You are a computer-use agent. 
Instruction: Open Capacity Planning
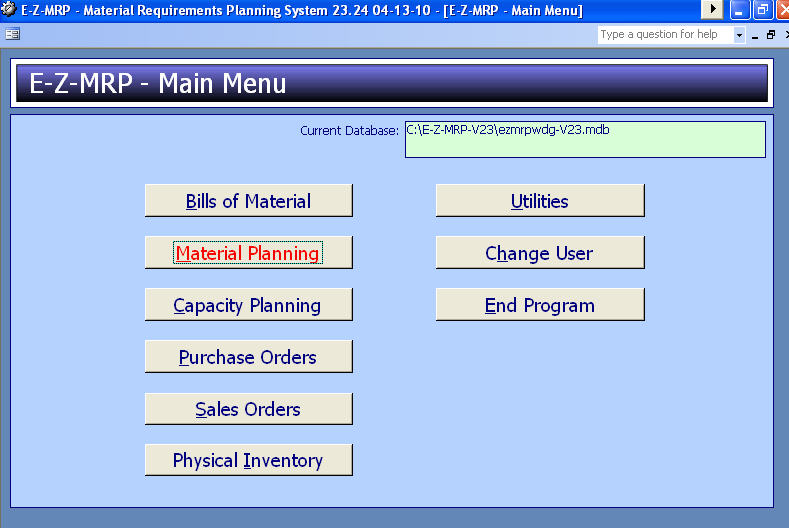249,305
